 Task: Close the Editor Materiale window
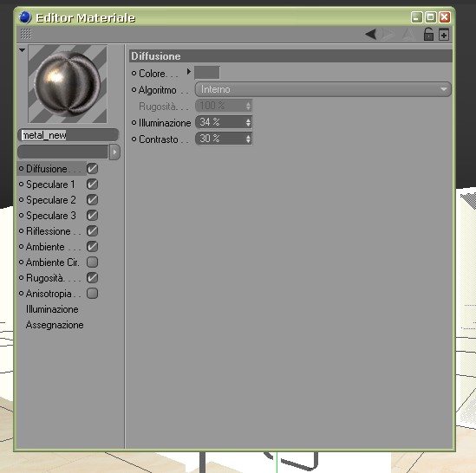(x=445, y=17)
